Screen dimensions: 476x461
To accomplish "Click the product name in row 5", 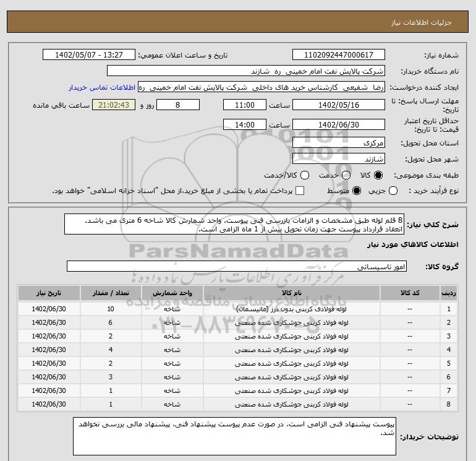I will coord(291,363).
